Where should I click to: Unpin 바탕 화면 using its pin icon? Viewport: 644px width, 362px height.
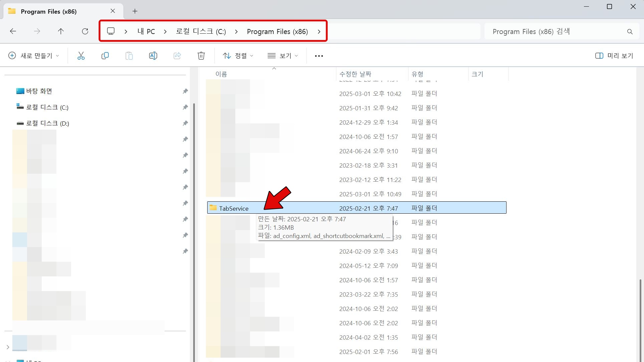185,91
